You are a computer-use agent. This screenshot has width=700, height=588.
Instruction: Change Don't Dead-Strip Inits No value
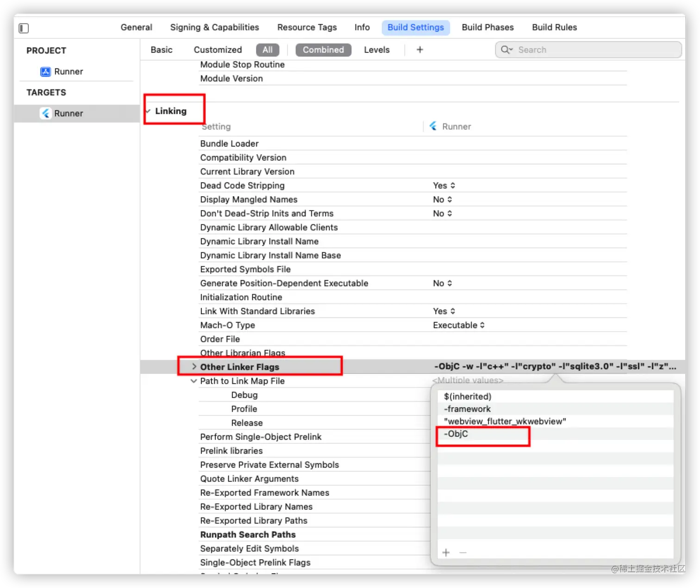(442, 213)
